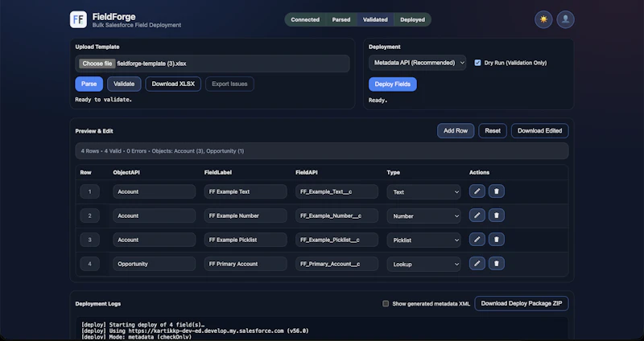Select the Parsed status step

[341, 19]
